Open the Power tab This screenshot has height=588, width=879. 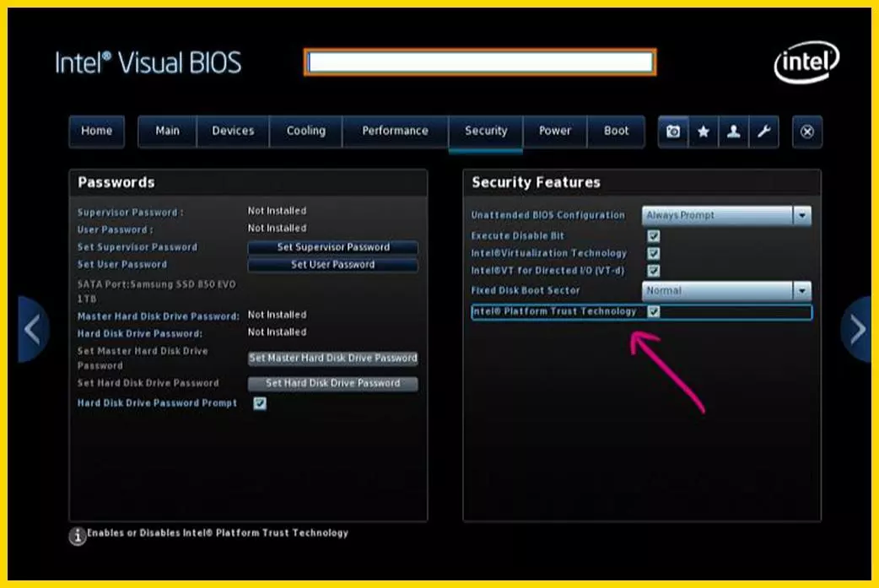click(x=555, y=131)
